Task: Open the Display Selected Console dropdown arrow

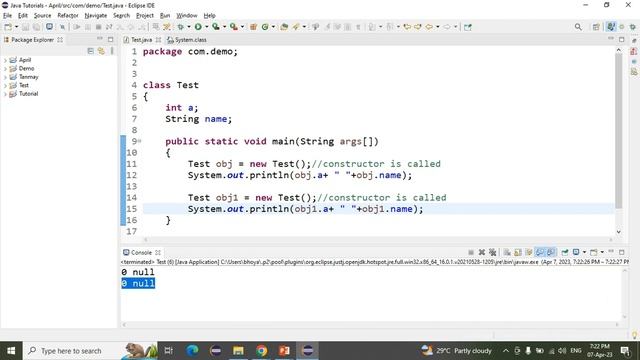Action: tap(584, 252)
